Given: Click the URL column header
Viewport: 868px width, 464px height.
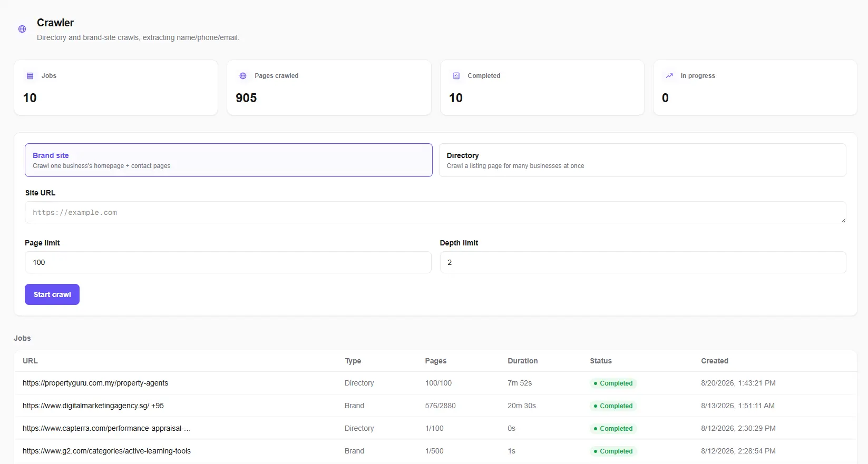Looking at the screenshot, I should pyautogui.click(x=30, y=361).
